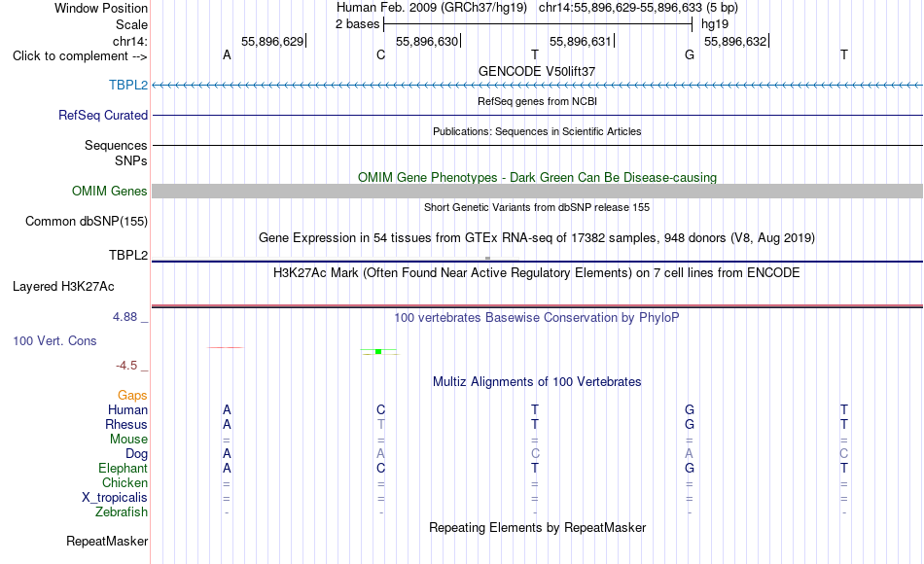The height and width of the screenshot is (564, 924).
Task: Click the Window Position label
Action: pos(101,8)
